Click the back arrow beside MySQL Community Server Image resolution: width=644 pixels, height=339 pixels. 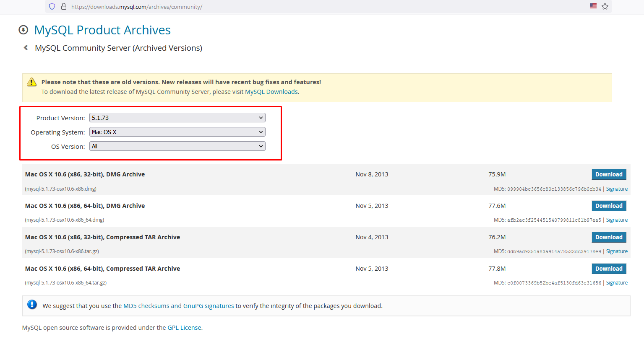(26, 48)
